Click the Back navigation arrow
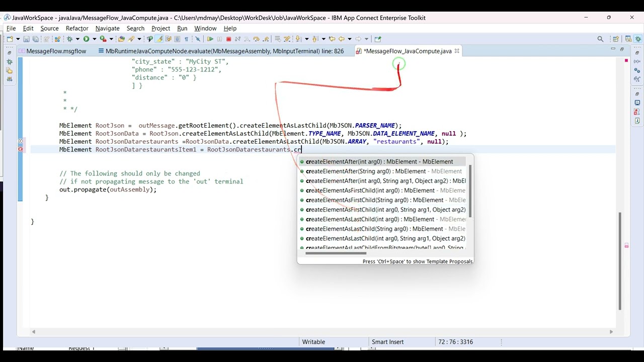644x362 pixels. click(x=341, y=39)
